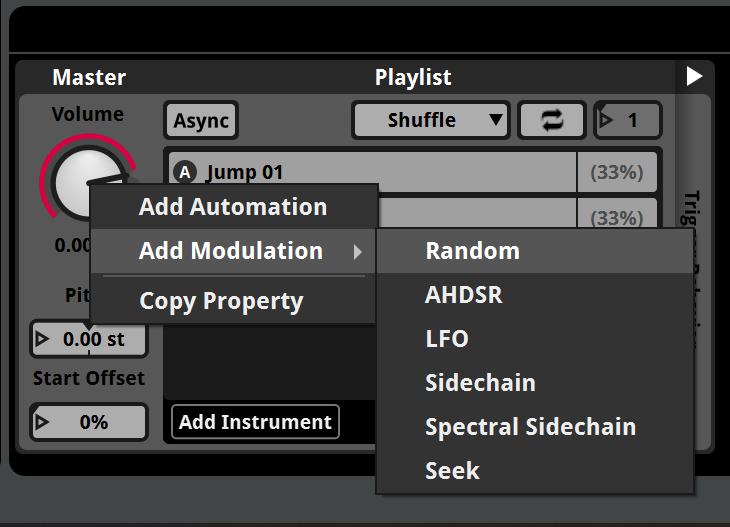Click the small triangle in the play count field
The width and height of the screenshot is (730, 527).
(606, 121)
